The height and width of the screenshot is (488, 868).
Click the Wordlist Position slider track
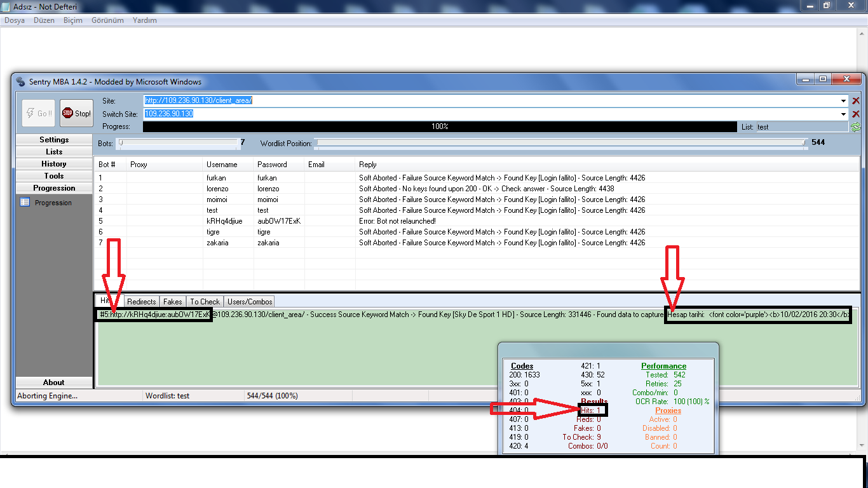559,143
